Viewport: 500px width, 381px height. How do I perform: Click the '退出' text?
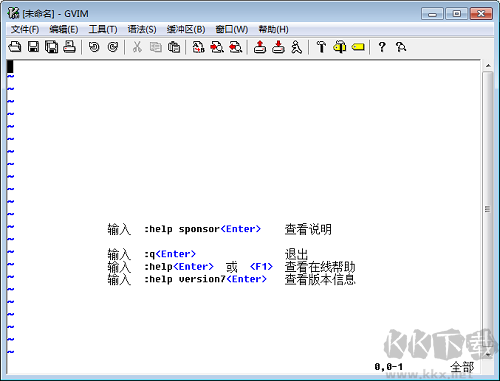click(296, 254)
